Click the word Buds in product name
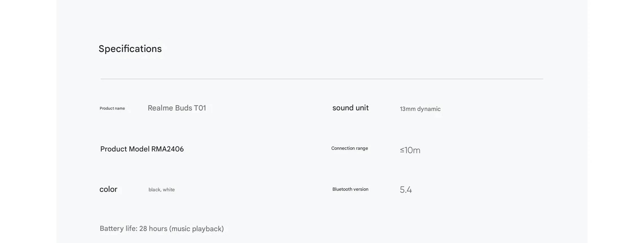644x243 pixels. [x=183, y=108]
